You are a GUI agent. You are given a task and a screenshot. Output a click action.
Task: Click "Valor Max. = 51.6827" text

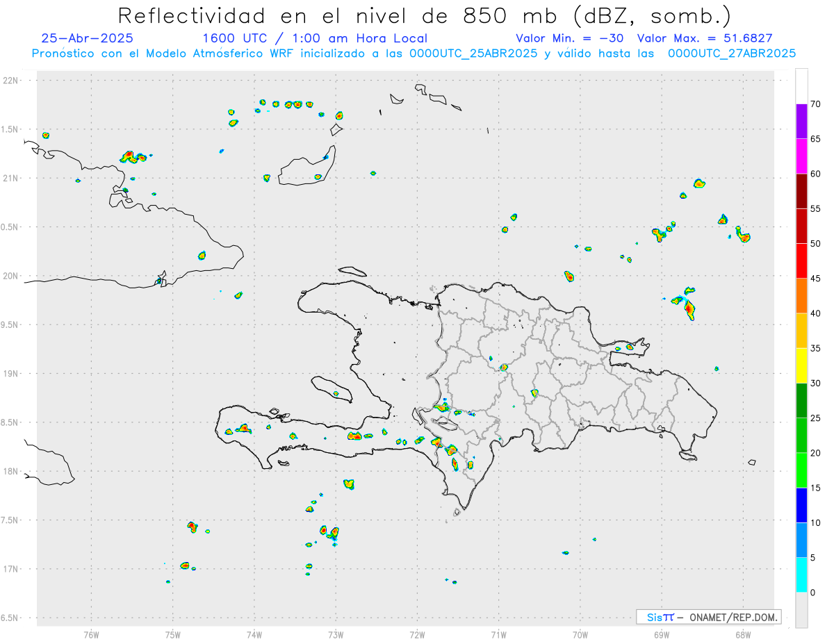click(x=705, y=38)
